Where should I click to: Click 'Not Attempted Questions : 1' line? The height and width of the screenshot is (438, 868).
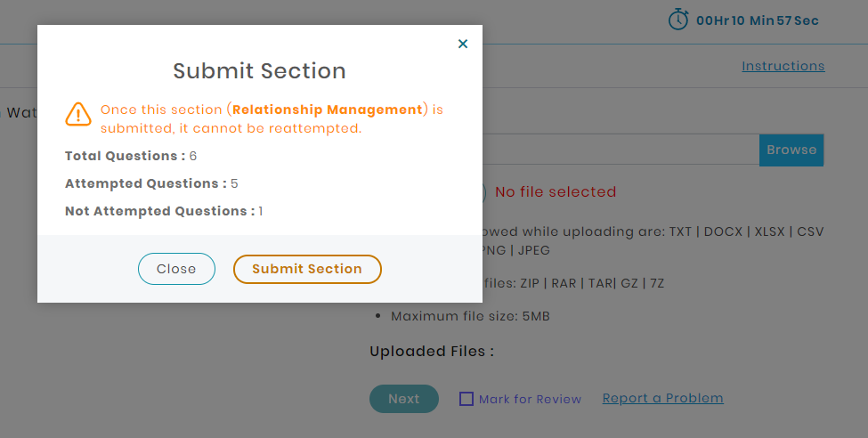(x=164, y=211)
